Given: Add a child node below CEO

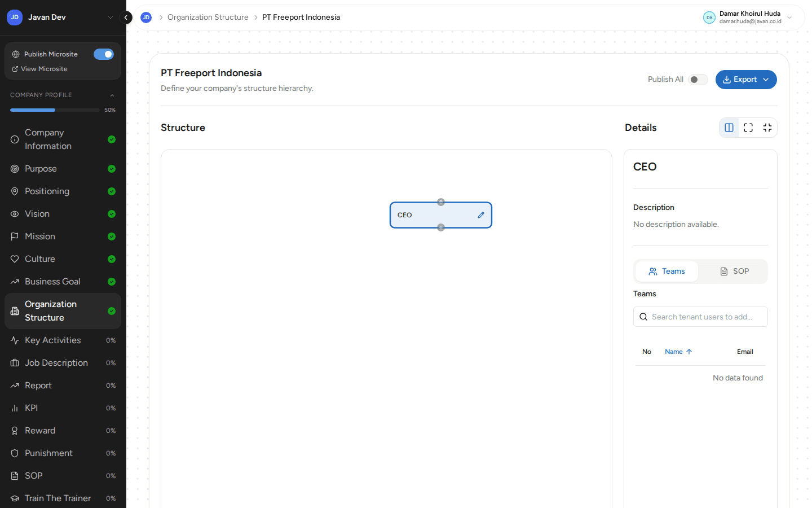Looking at the screenshot, I should pyautogui.click(x=441, y=227).
